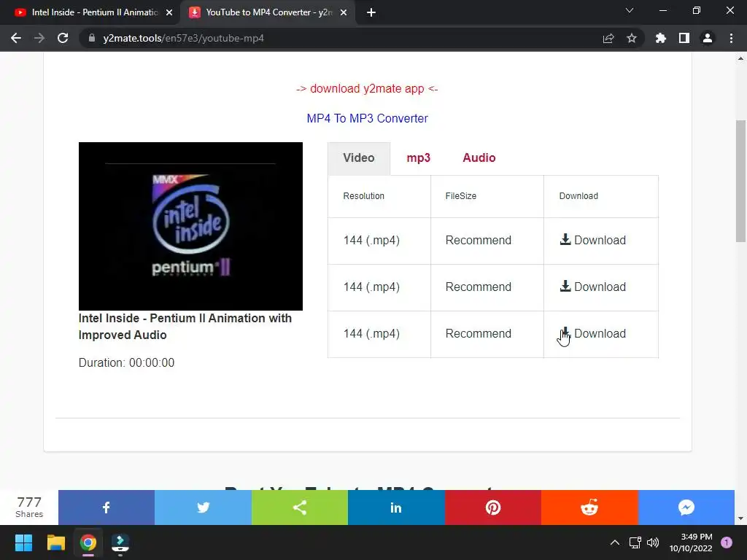Share on Pinterest
747x560 pixels.
493,507
